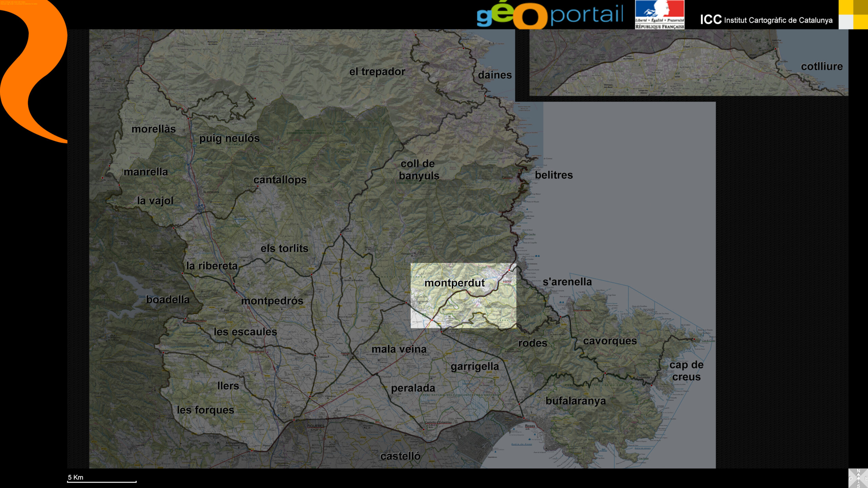
Task: Click the République Française emblem
Action: 659,15
